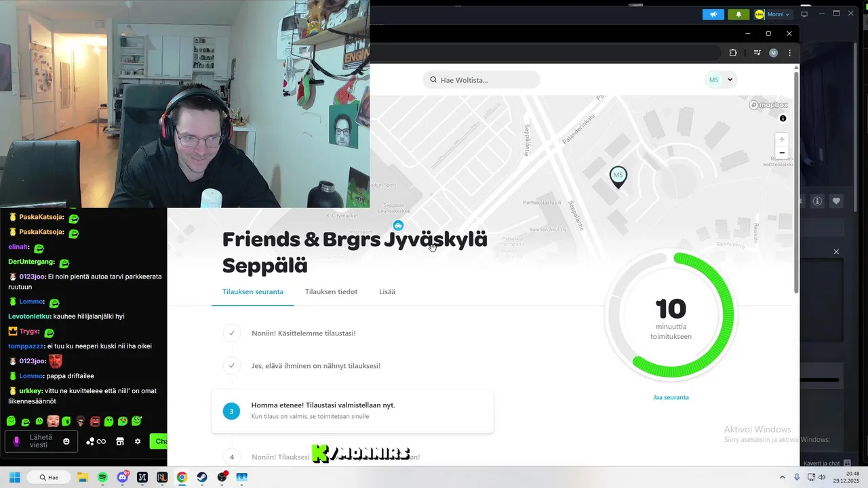Screen dimensions: 868x488
Task: Zoom in on the delivery map
Action: (x=782, y=139)
